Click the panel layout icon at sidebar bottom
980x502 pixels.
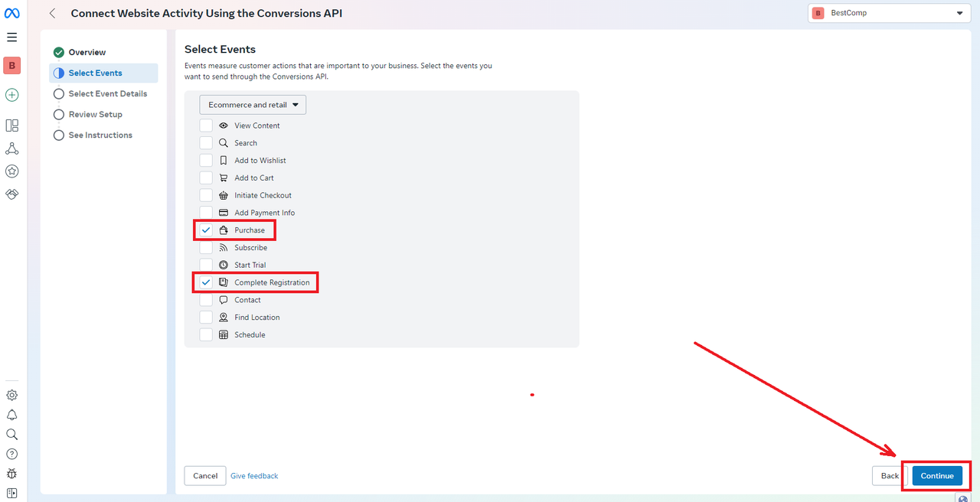click(11, 493)
